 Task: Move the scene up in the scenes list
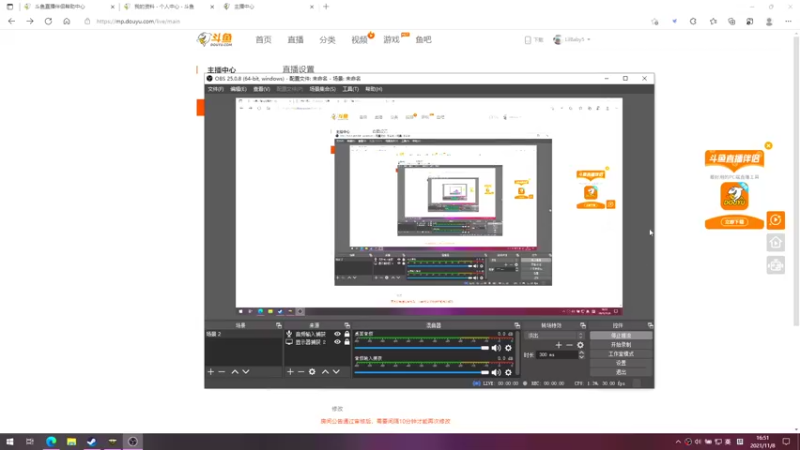235,372
